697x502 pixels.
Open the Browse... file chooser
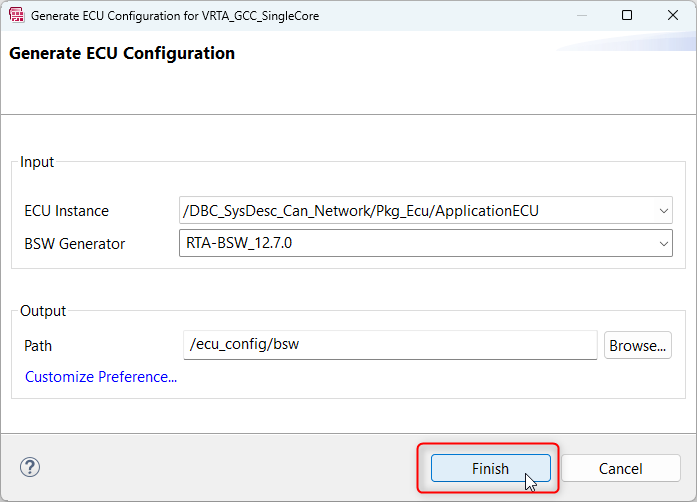click(637, 345)
